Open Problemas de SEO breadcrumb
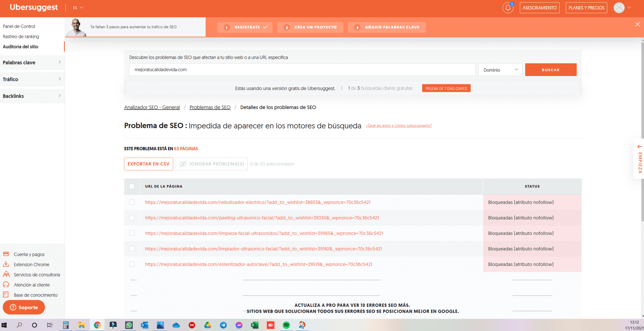 click(210, 107)
